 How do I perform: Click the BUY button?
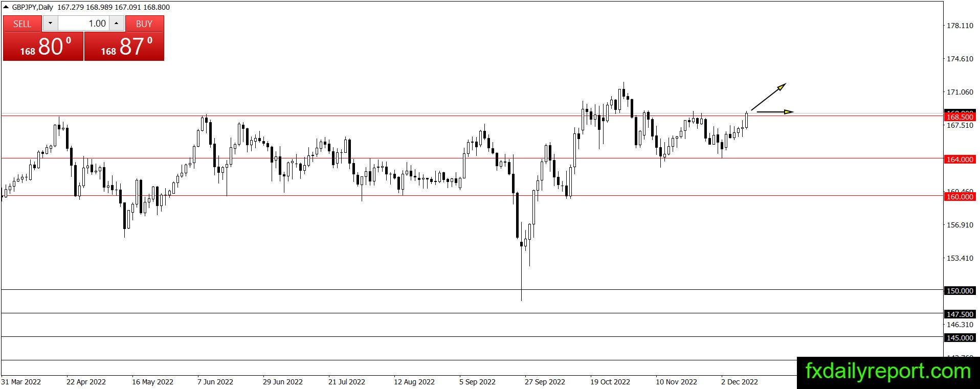144,24
